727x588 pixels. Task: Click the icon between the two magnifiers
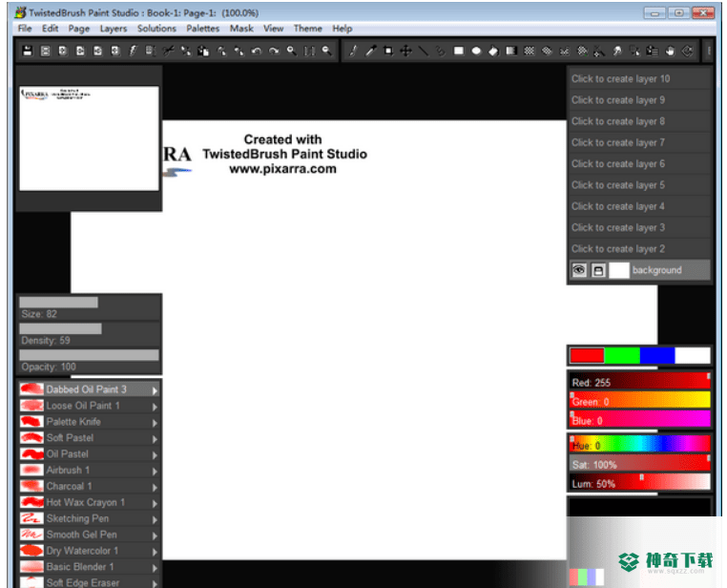(309, 51)
